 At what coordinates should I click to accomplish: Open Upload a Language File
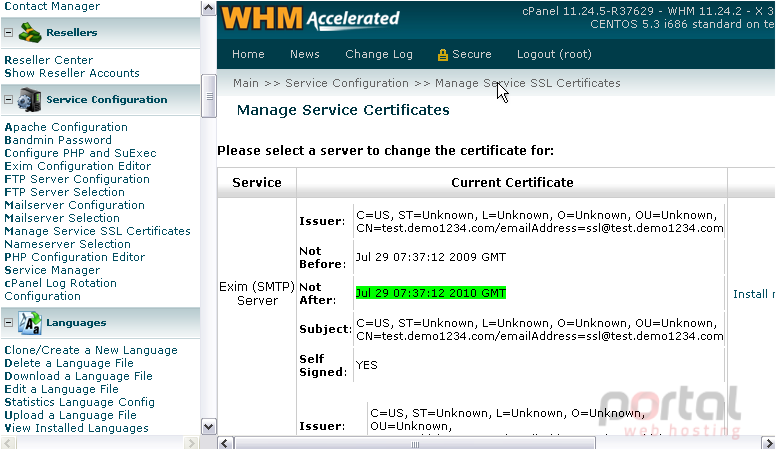click(70, 415)
